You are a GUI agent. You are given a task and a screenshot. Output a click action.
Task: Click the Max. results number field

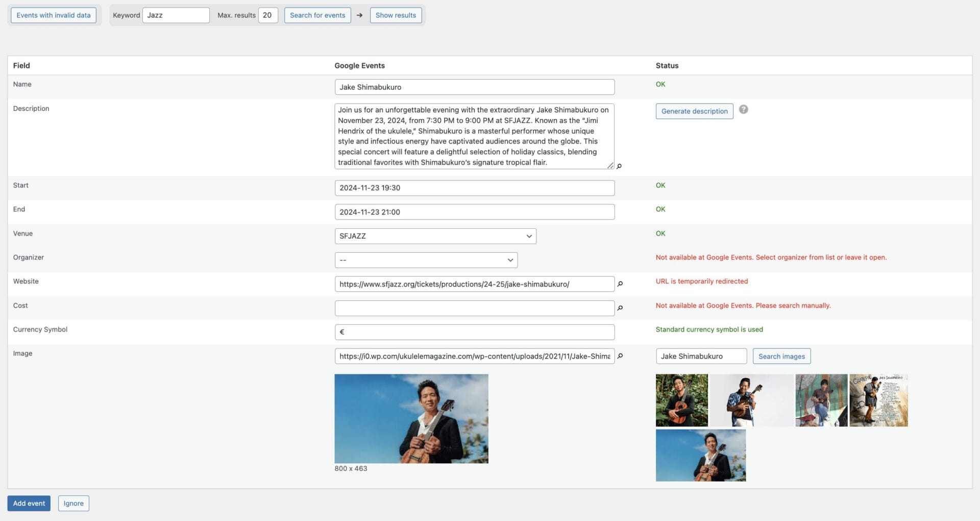pyautogui.click(x=268, y=15)
